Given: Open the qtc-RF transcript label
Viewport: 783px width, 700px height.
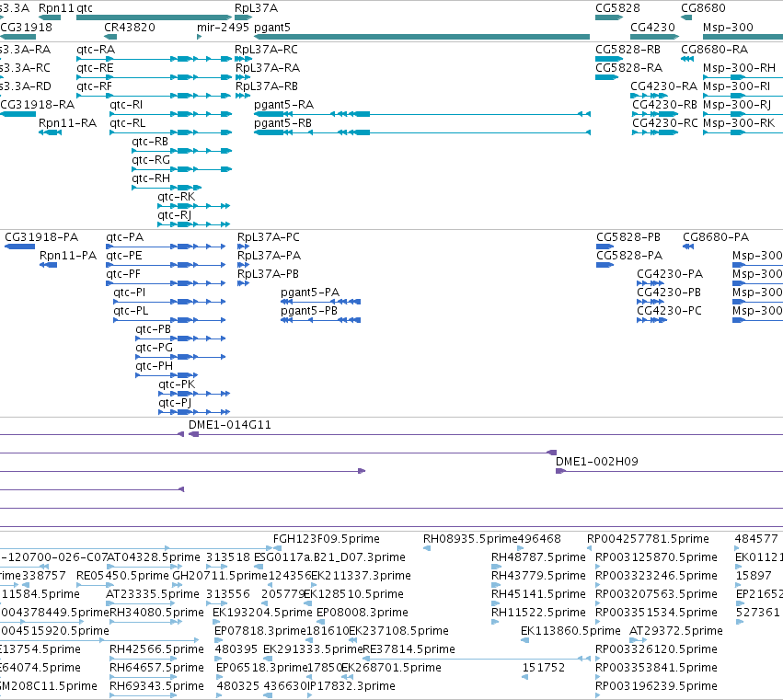Looking at the screenshot, I should pyautogui.click(x=95, y=86).
